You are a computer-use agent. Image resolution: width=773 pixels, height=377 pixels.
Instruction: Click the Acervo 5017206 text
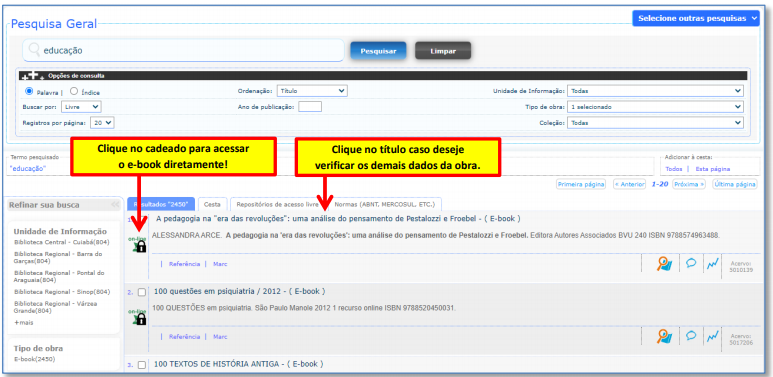pyautogui.click(x=741, y=340)
